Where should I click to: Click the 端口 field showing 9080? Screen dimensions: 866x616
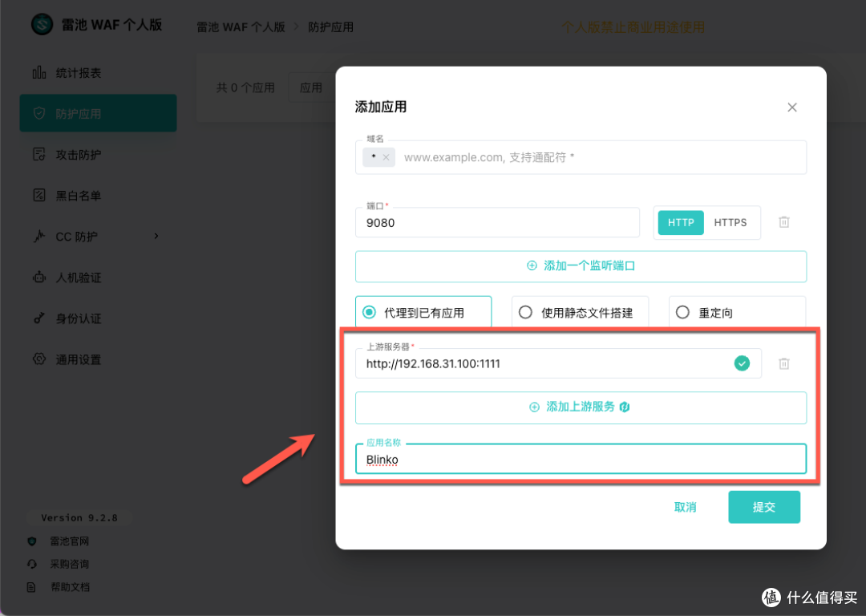(497, 223)
